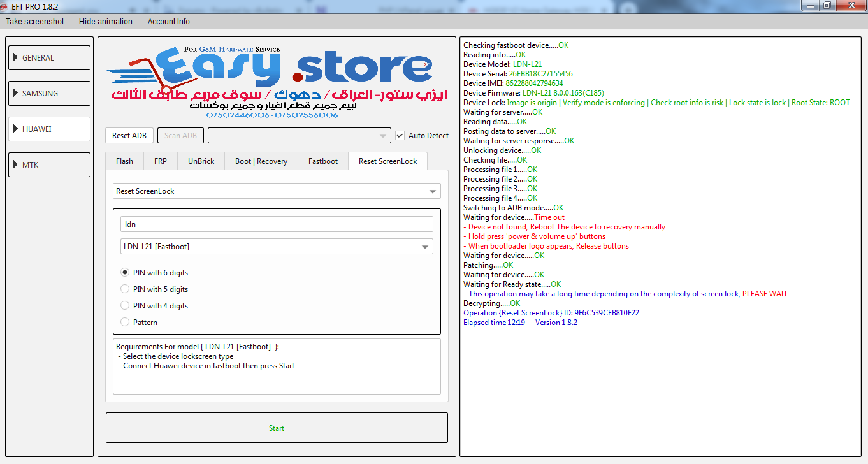Viewport: 868px width, 464px height.
Task: Click the 'Processing file 1.....OK' log line
Action: (500, 170)
